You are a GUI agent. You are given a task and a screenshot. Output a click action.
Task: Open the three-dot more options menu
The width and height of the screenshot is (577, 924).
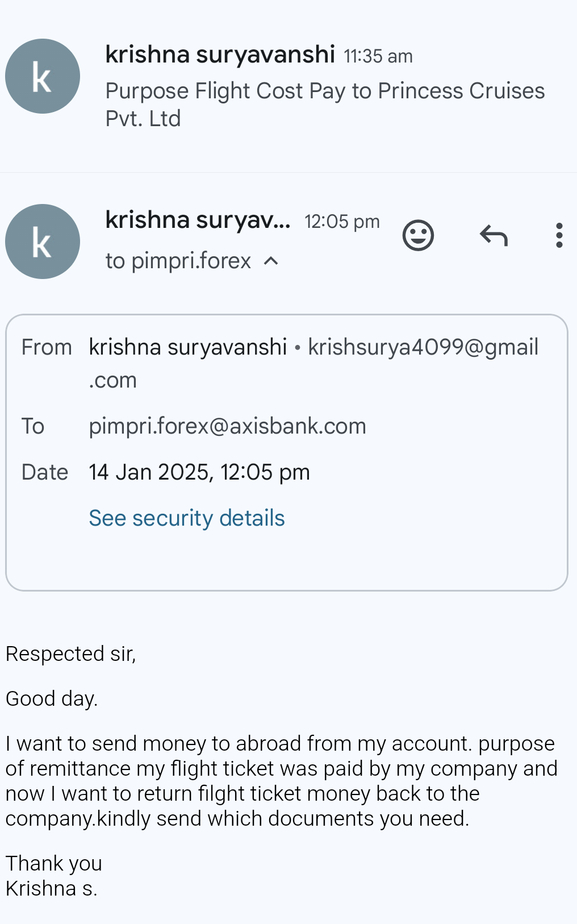point(559,235)
